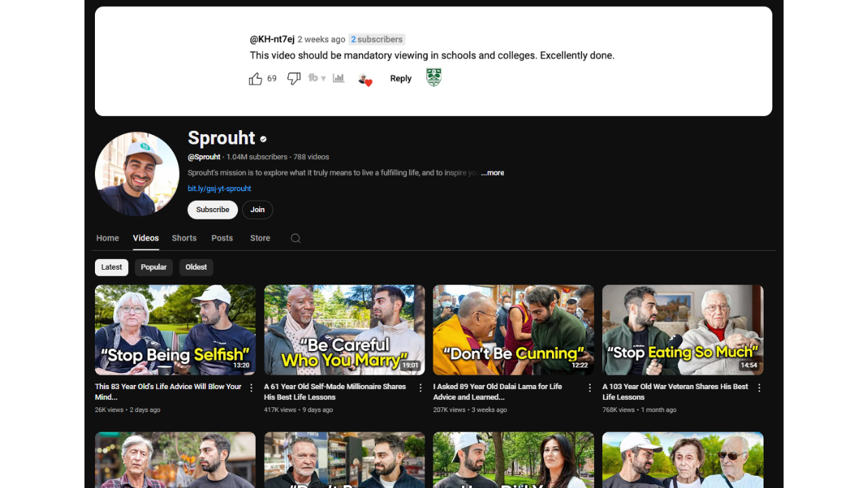Open the tb extension dropdown in comment

(x=317, y=78)
